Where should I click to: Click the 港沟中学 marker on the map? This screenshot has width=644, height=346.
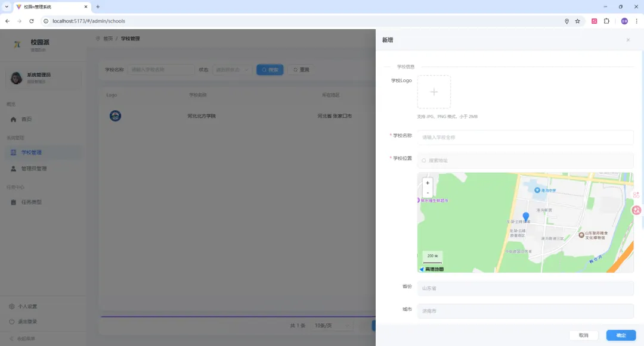[537, 190]
